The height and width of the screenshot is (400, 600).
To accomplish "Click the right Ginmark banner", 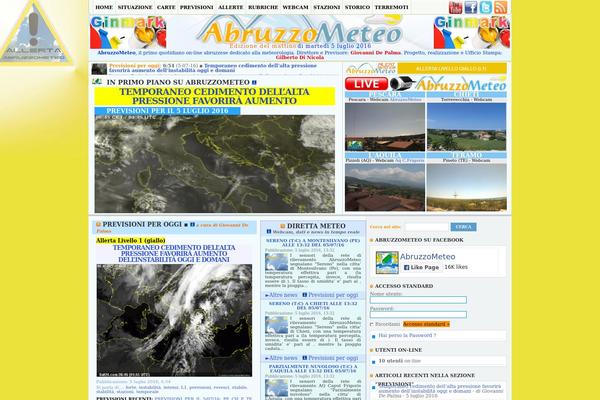I will pos(471,32).
